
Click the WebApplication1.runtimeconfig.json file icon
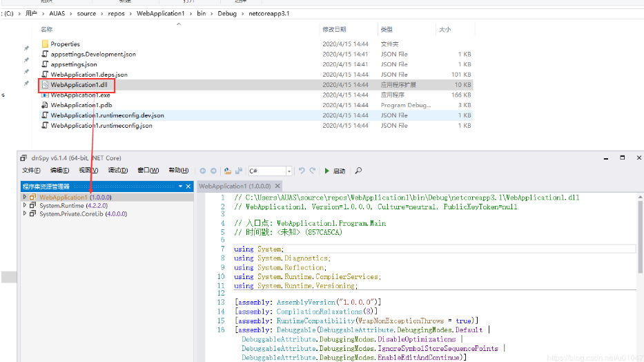click(x=45, y=125)
